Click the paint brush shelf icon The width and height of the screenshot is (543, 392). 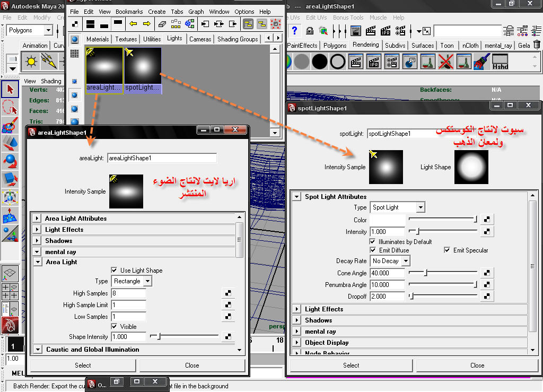click(x=481, y=62)
